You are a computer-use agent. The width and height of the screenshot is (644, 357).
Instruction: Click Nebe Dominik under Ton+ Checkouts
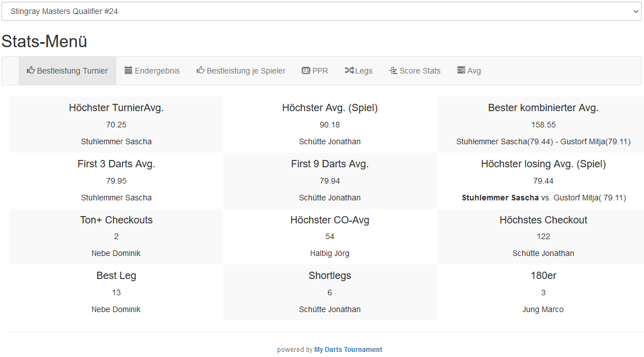116,253
